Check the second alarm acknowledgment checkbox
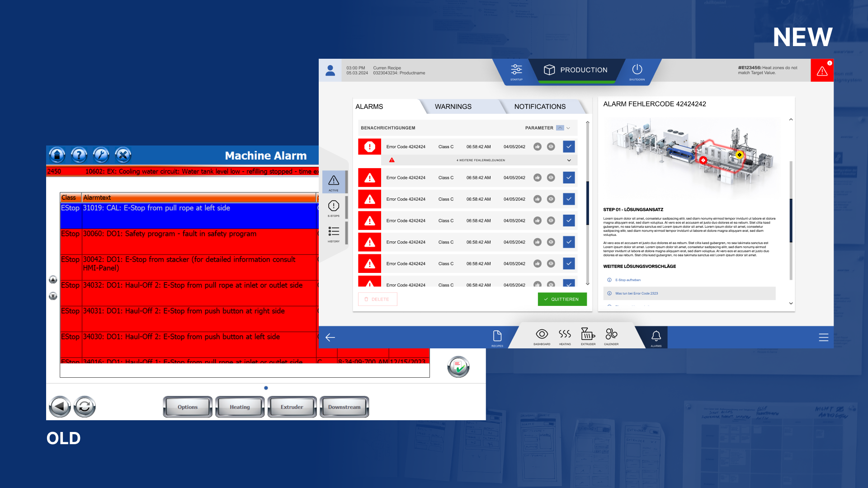The width and height of the screenshot is (868, 488). tap(570, 177)
